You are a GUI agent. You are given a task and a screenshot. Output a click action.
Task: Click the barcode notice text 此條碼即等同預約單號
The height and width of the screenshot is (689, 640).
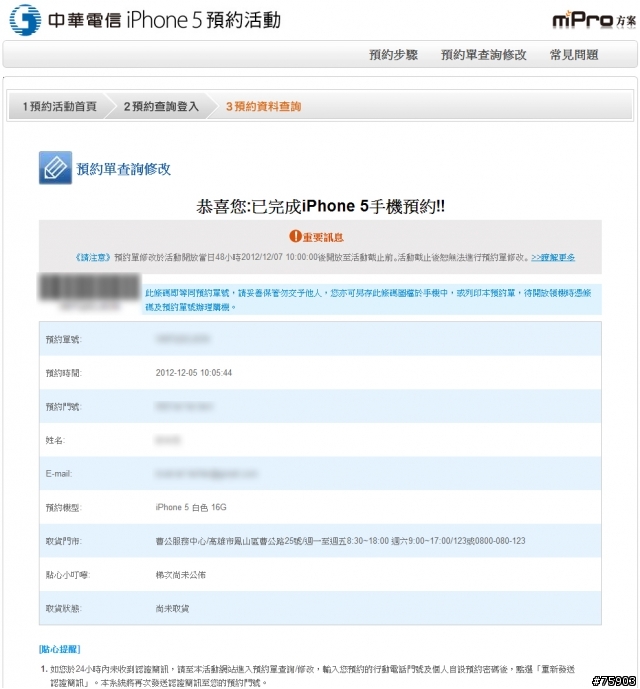pos(368,299)
